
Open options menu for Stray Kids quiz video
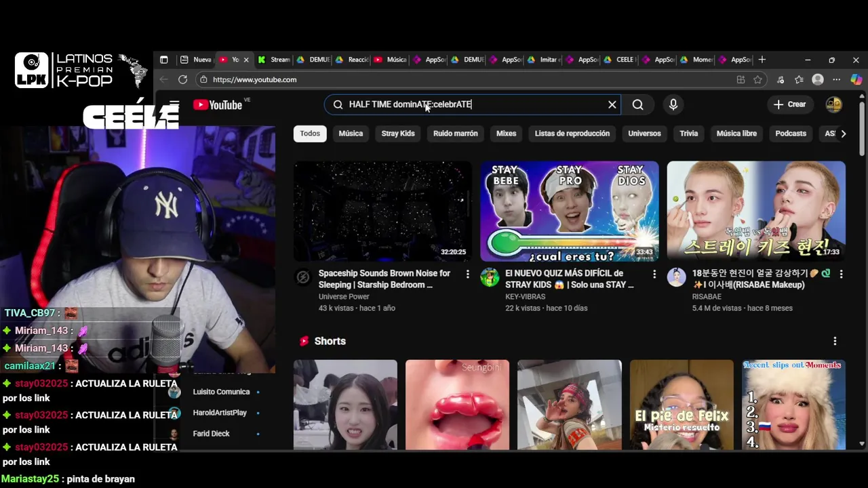(654, 274)
